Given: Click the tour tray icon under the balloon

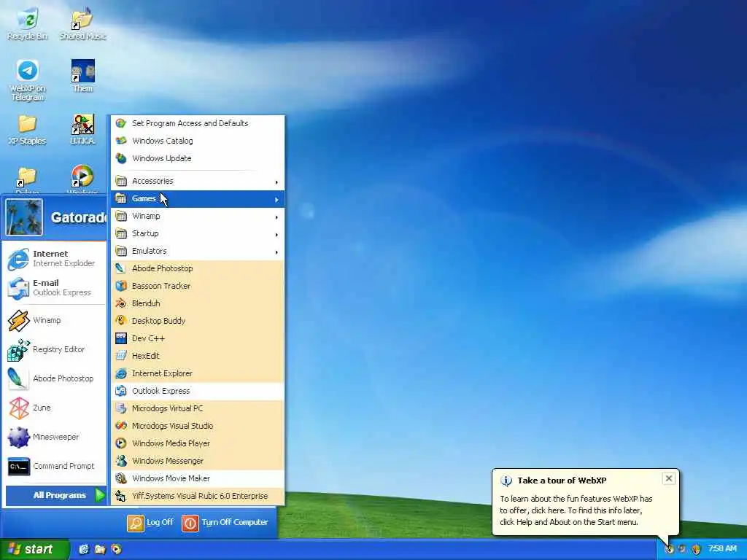Looking at the screenshot, I should point(670,550).
